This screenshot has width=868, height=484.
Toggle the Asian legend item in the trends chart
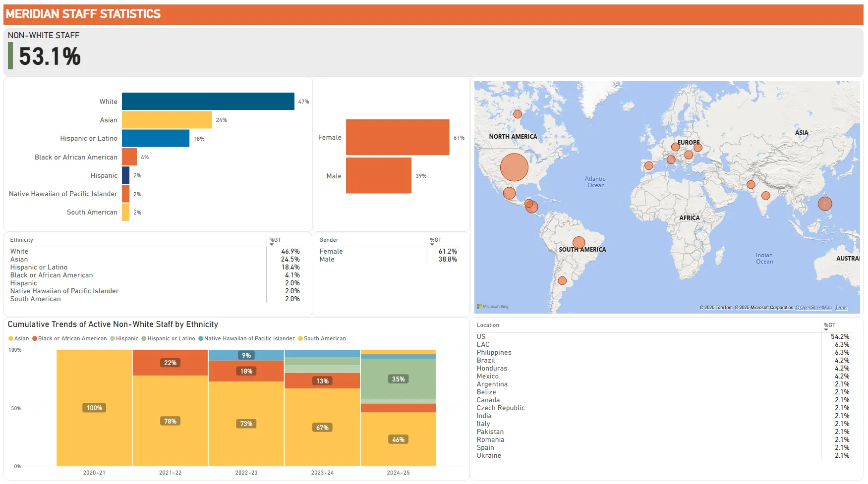click(x=19, y=339)
